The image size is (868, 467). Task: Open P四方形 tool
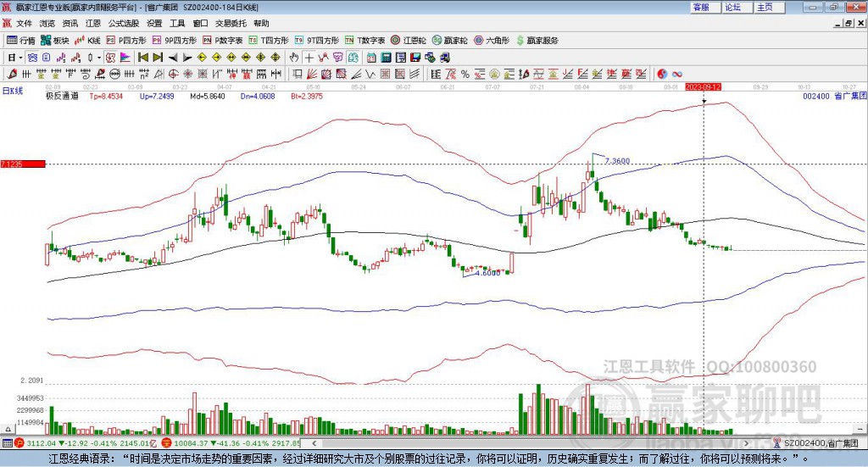pos(125,41)
